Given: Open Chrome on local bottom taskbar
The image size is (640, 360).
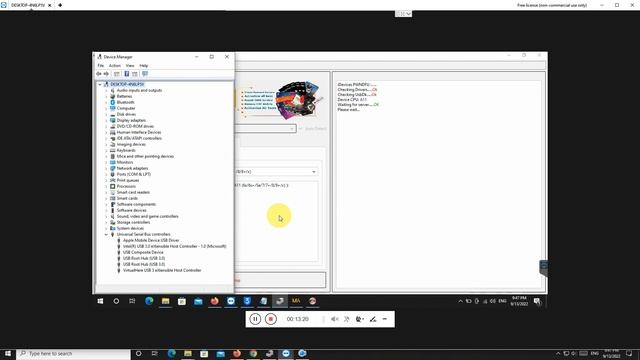Looking at the screenshot, I should (253, 353).
